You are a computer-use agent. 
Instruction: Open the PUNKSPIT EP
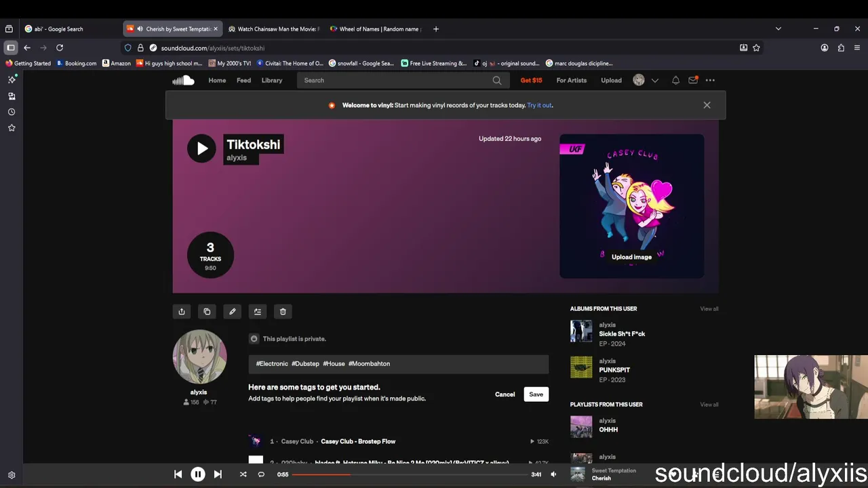click(614, 370)
